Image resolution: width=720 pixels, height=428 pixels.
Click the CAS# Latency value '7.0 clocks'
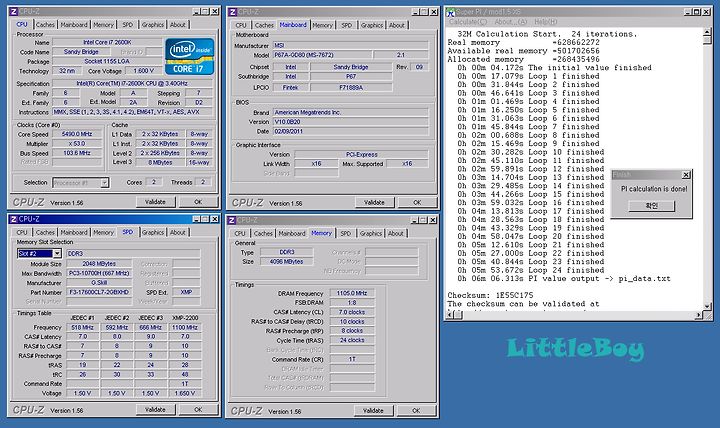(x=352, y=312)
